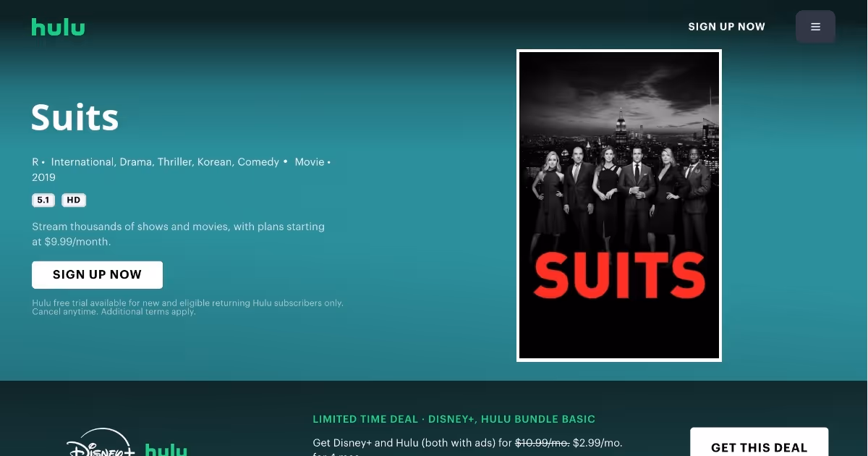Go to the Hulu logo home link

(x=59, y=28)
